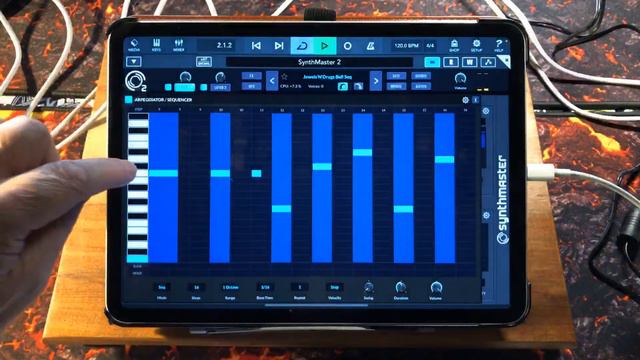This screenshot has width=640, height=360.
Task: Tap the SynthMaster 2 circular logo
Action: (136, 81)
